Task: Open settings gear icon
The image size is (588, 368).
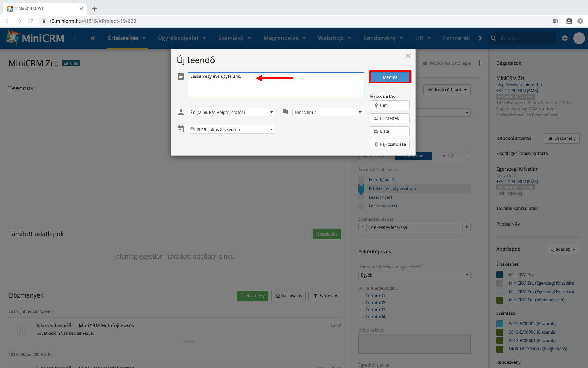Action: coord(565,38)
